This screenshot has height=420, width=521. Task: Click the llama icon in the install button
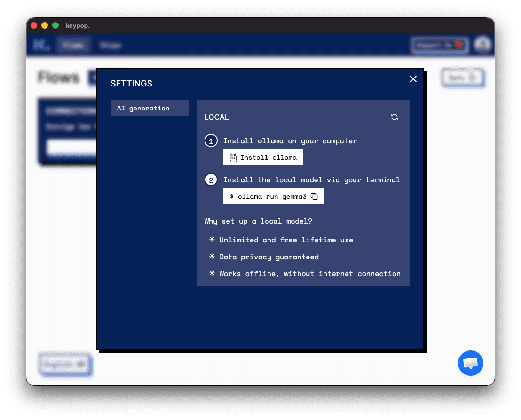coord(233,157)
